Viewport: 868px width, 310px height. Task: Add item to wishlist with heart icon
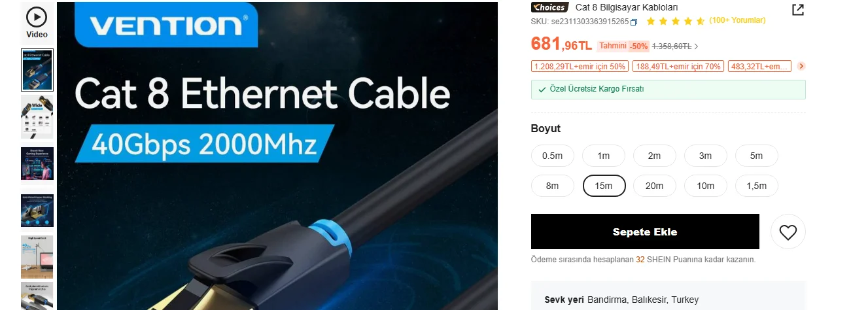[788, 232]
